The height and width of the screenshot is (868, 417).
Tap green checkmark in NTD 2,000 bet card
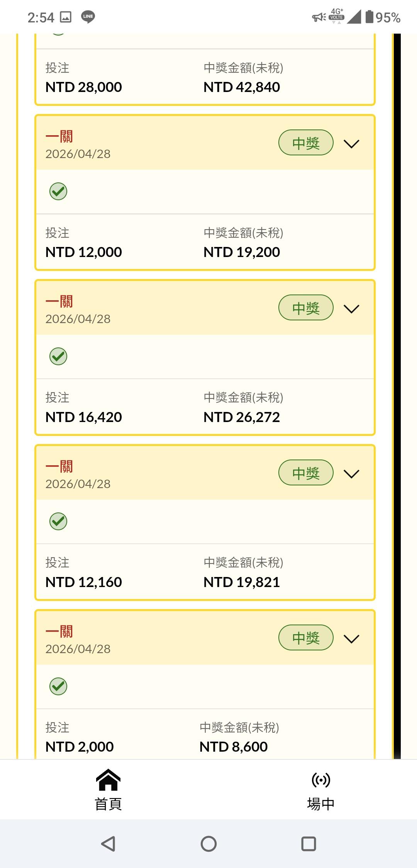tap(58, 686)
